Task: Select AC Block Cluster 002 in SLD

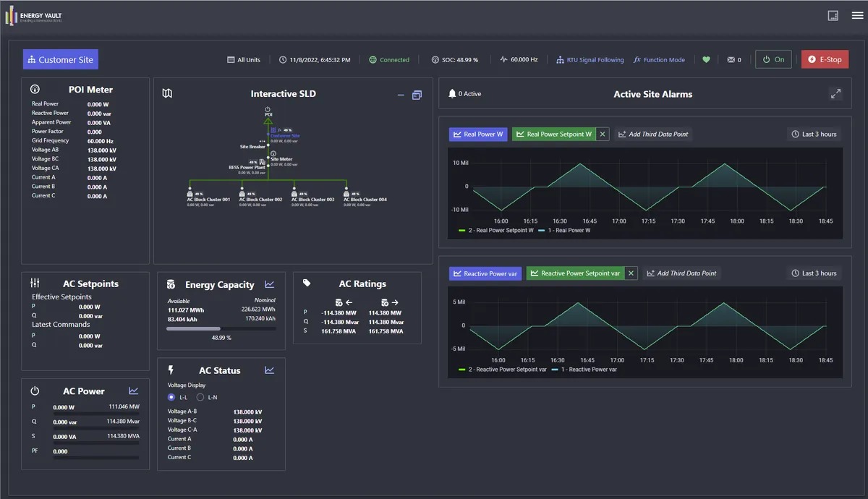Action: pyautogui.click(x=260, y=199)
